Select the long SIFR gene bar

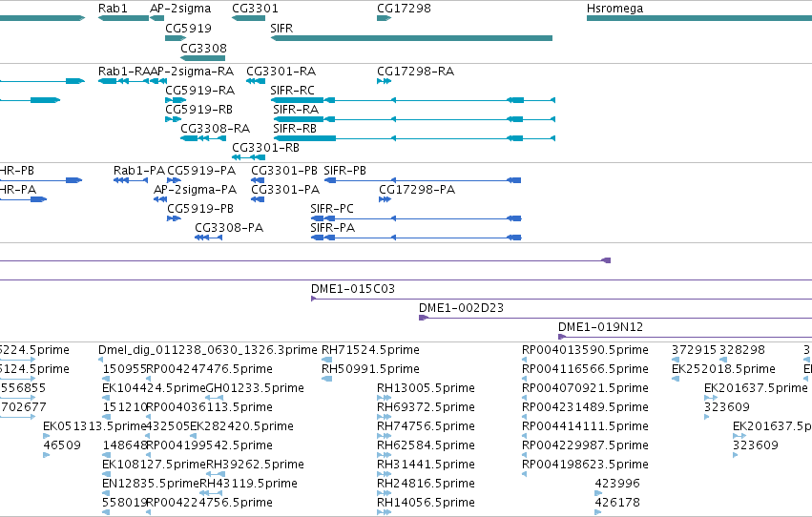coord(411,38)
